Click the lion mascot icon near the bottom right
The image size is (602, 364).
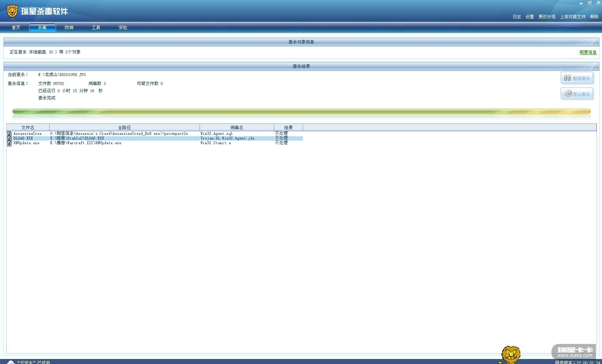(x=510, y=355)
